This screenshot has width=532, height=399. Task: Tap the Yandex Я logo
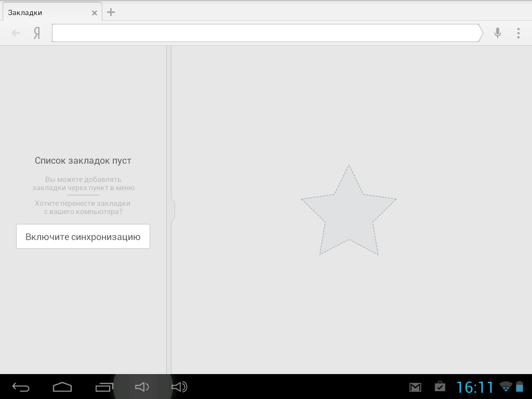click(37, 33)
